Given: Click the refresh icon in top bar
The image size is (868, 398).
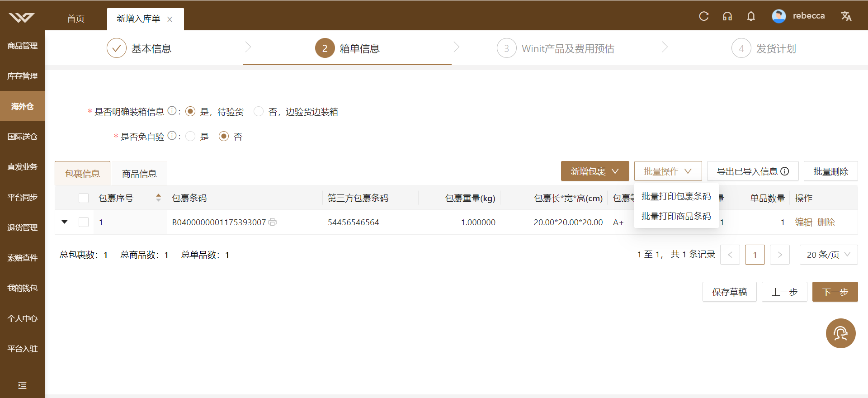Looking at the screenshot, I should 704,16.
